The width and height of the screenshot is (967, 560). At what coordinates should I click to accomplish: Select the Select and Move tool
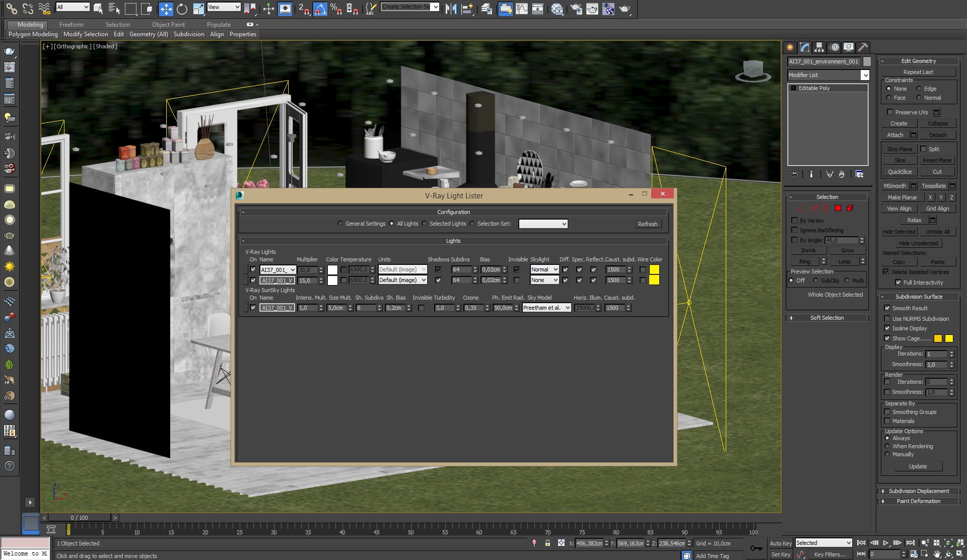166,9
